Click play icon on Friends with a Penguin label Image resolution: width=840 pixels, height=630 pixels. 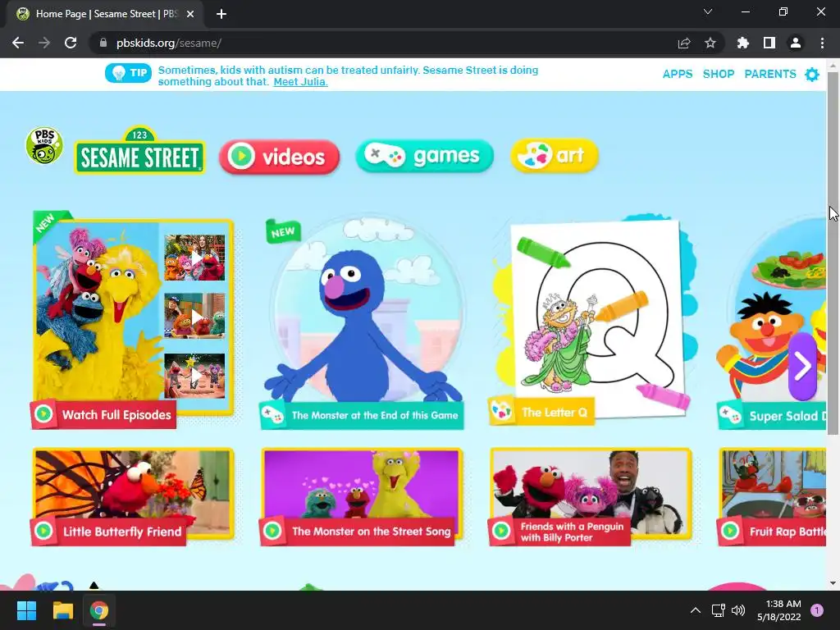[501, 531]
